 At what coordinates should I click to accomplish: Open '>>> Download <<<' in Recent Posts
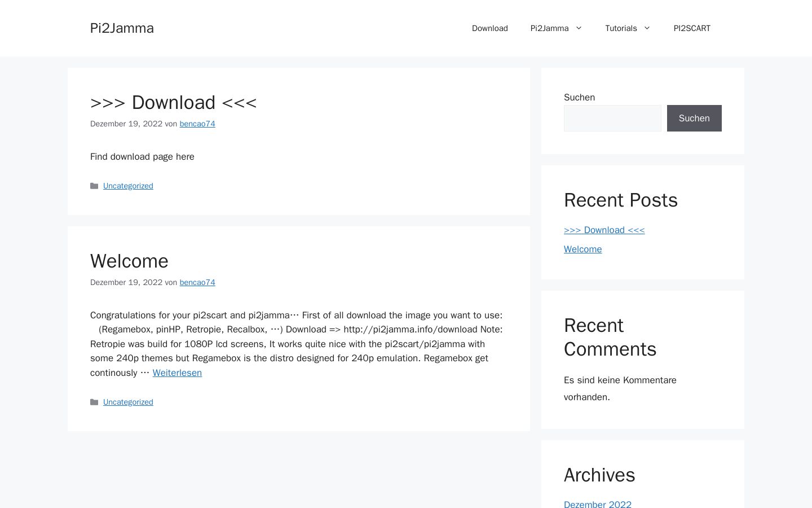pos(604,230)
